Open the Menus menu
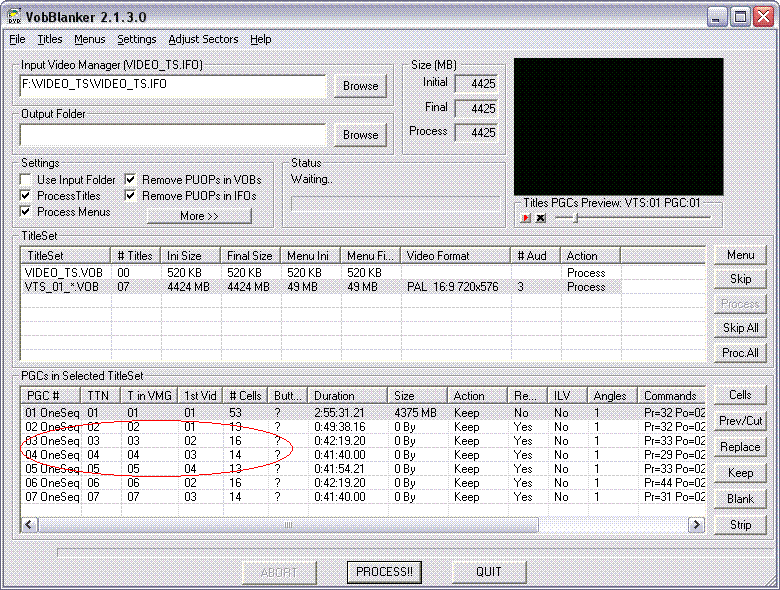Viewport: 780px width, 590px height. (x=90, y=39)
